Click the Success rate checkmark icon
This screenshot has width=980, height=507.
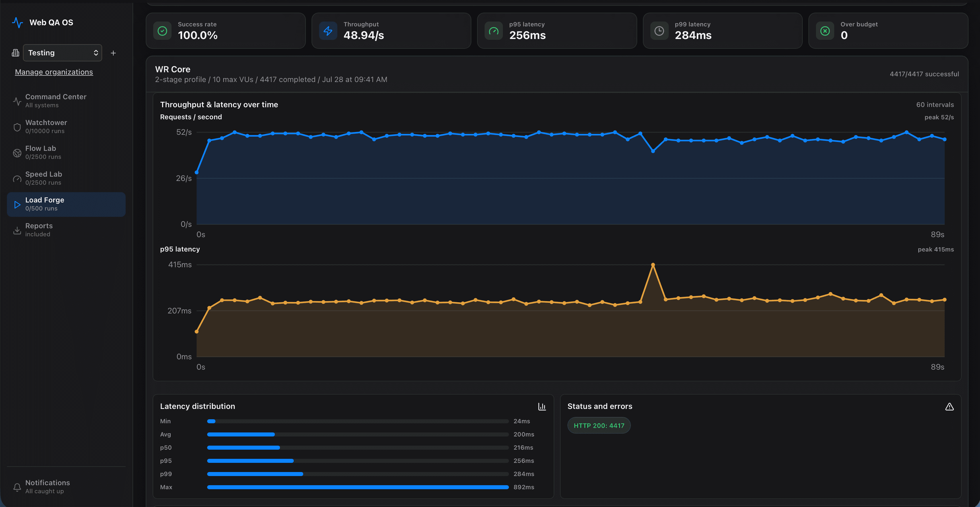(x=162, y=31)
